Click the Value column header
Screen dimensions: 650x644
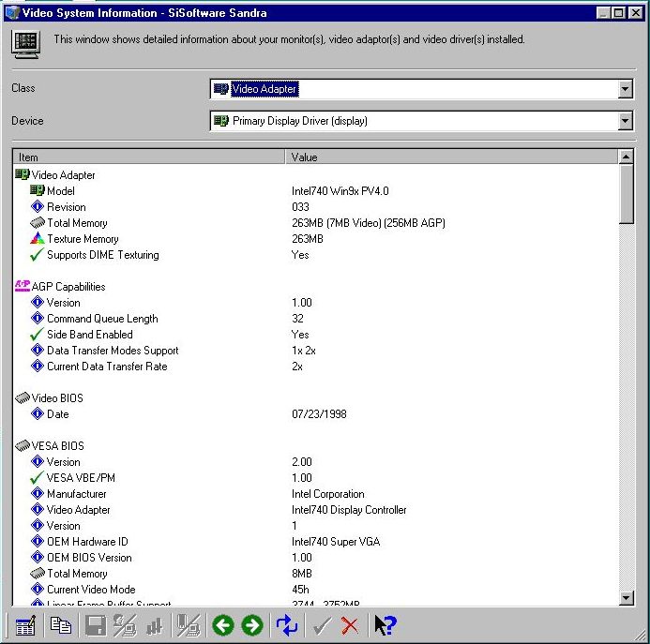click(451, 157)
